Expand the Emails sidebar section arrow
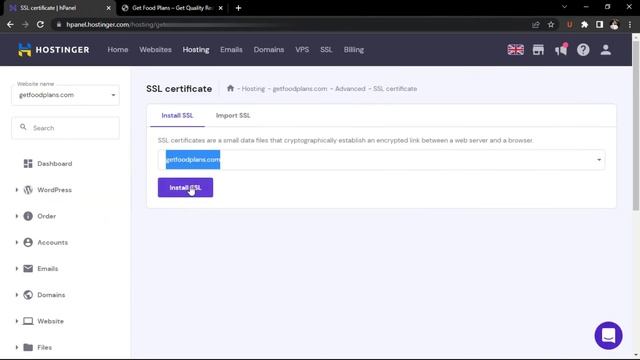640x360 pixels. 17,269
